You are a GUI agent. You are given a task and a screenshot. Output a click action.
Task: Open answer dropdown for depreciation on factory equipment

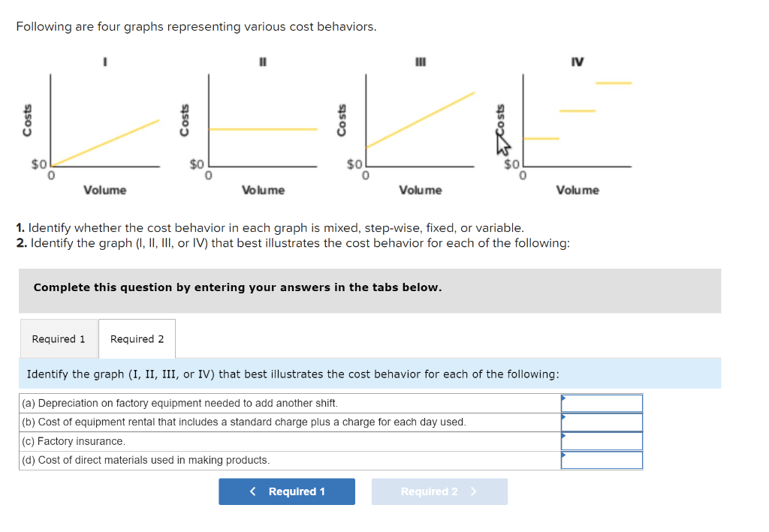pos(602,403)
